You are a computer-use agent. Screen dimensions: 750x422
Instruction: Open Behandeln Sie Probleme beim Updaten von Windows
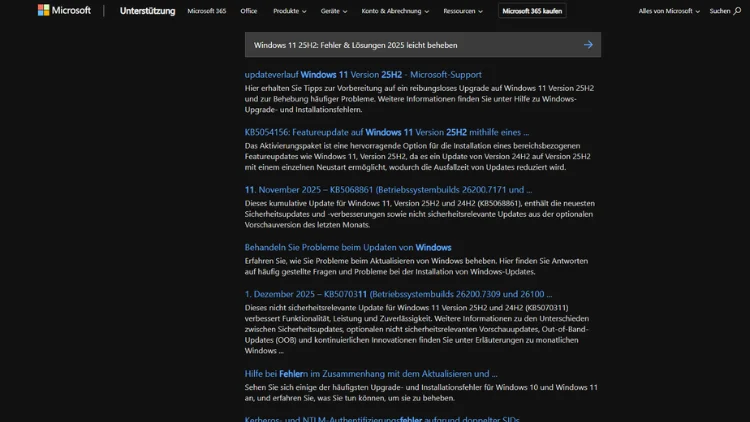click(348, 247)
